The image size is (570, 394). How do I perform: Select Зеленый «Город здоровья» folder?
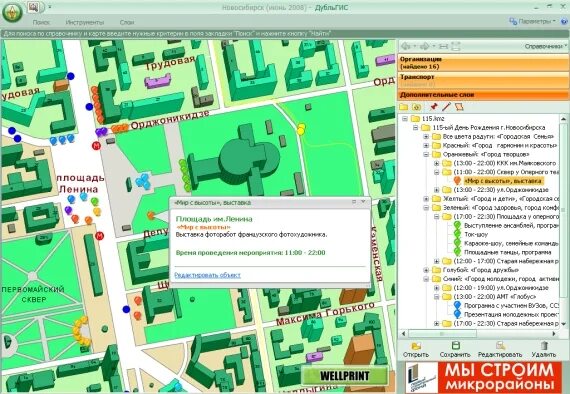(500, 208)
